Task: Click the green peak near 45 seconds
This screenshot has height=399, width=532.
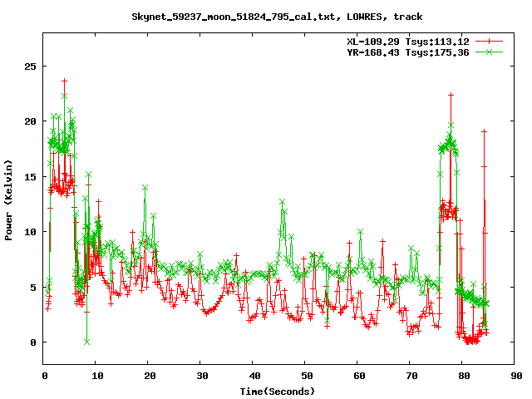Action: [283, 202]
